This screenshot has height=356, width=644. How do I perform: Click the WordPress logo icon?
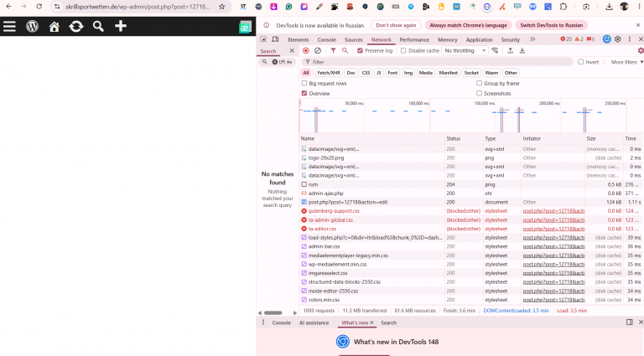(32, 26)
